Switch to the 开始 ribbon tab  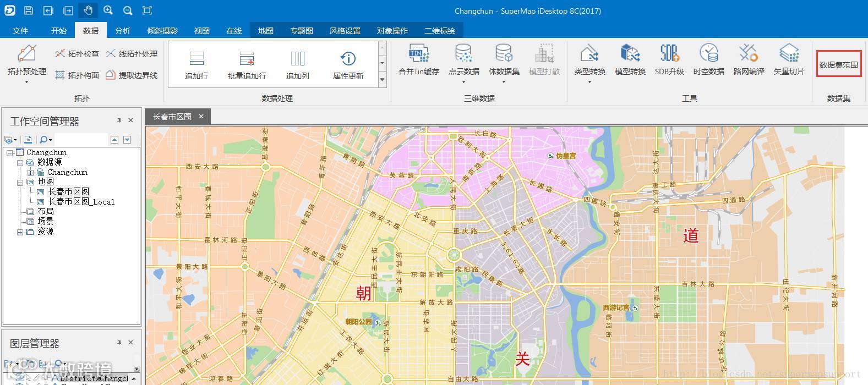(x=59, y=31)
